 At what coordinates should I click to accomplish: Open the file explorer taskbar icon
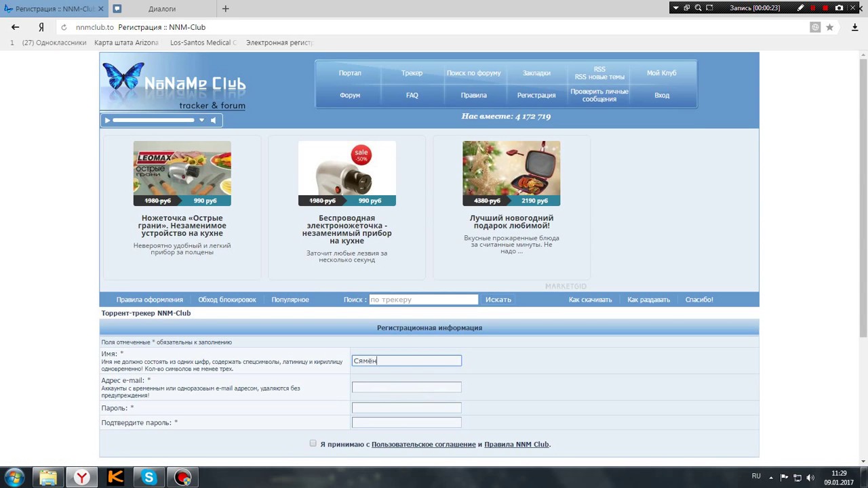[x=48, y=478]
